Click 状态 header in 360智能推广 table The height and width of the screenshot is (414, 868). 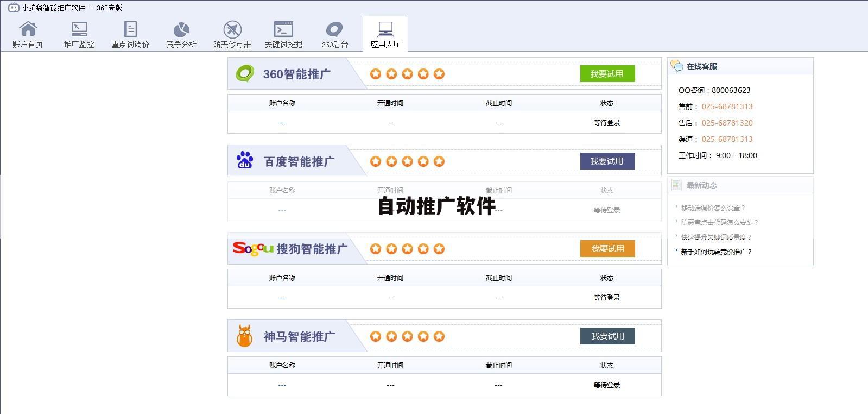(x=606, y=103)
